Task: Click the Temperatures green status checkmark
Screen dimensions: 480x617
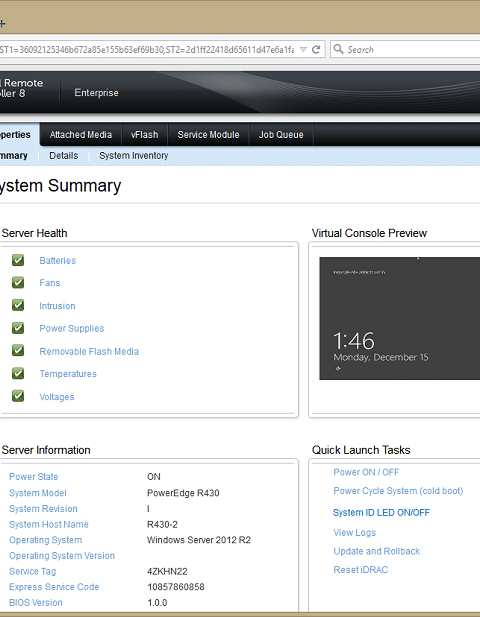Action: point(18,373)
